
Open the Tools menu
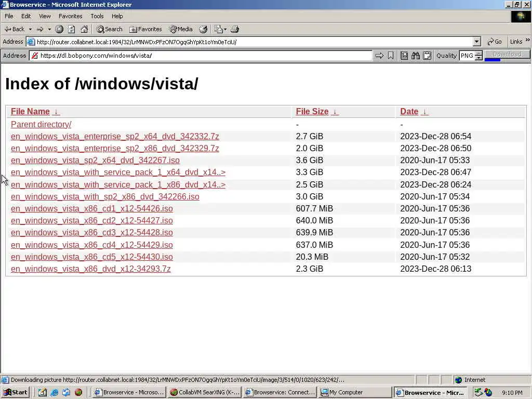point(97,16)
